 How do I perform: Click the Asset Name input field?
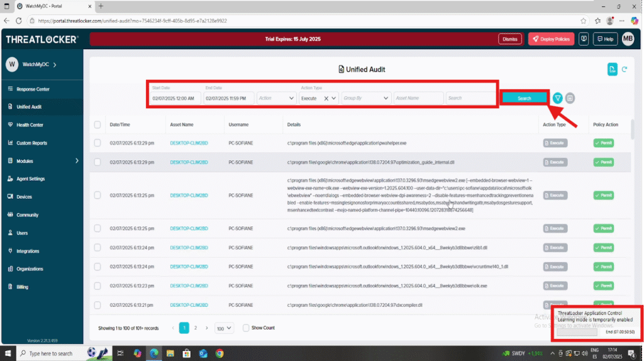coord(418,98)
